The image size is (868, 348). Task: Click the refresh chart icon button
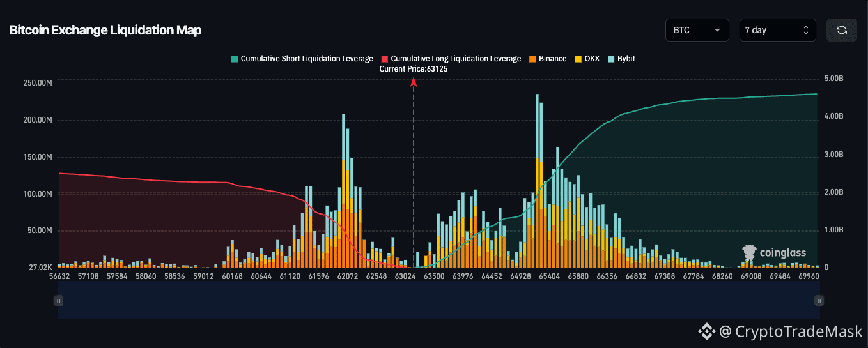[842, 30]
